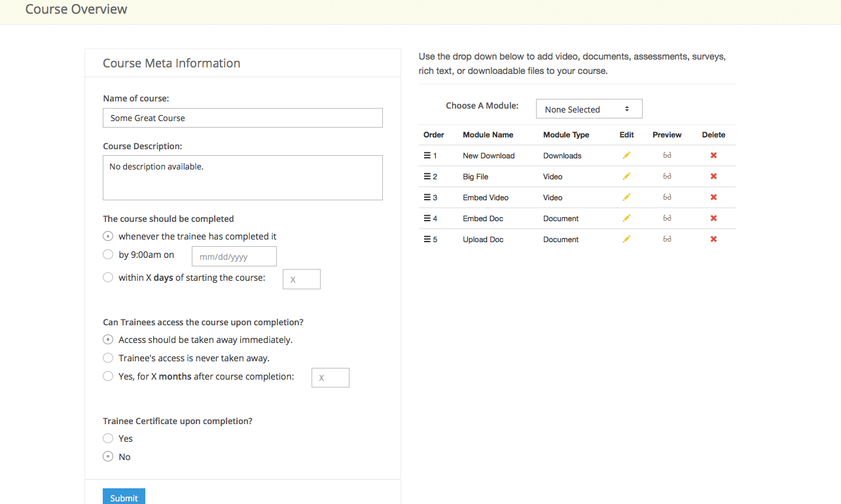Delete the Upload Doc module
The width and height of the screenshot is (841, 504).
click(x=713, y=239)
